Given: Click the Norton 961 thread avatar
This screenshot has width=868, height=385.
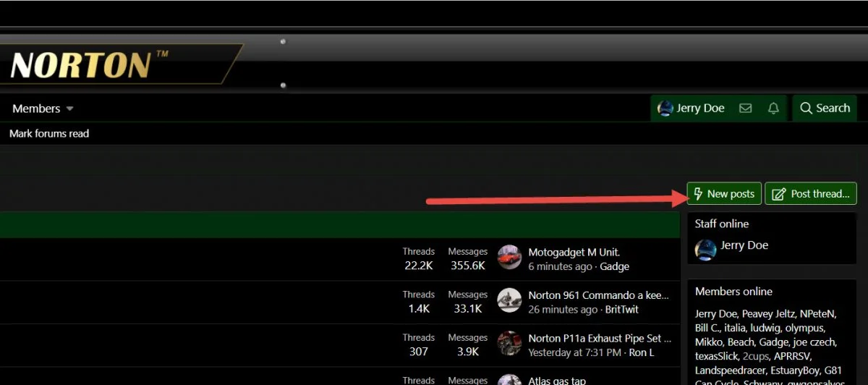Looking at the screenshot, I should (x=510, y=300).
